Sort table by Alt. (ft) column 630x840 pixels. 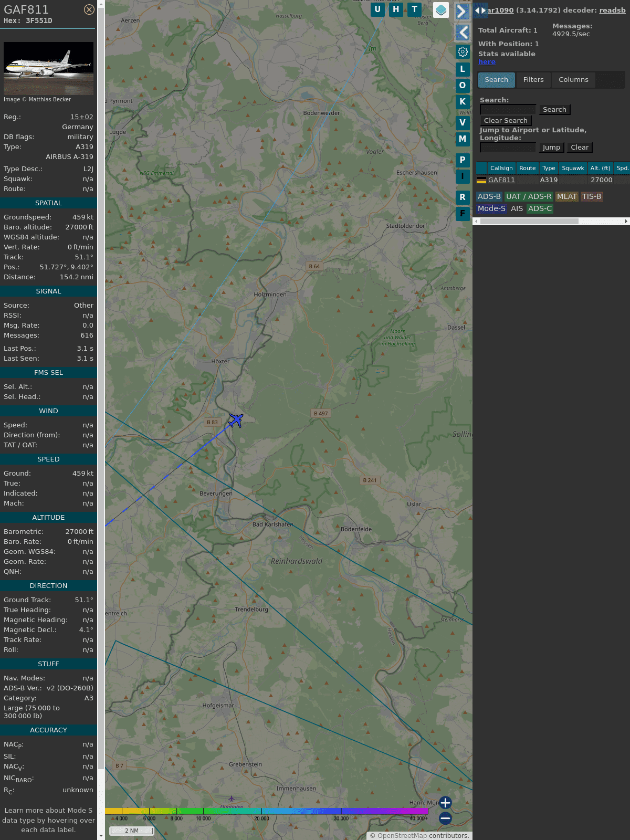coord(600,168)
